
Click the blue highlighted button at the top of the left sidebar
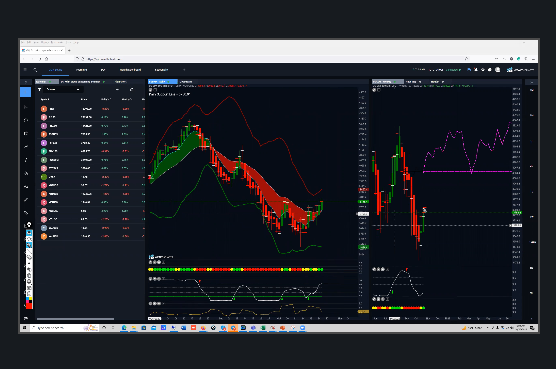click(x=26, y=92)
